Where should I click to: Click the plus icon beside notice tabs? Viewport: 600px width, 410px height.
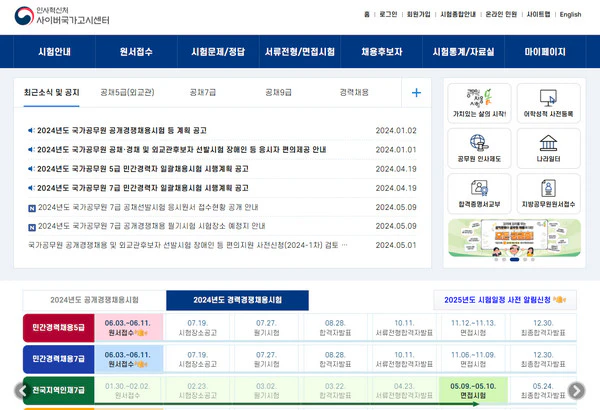[416, 93]
